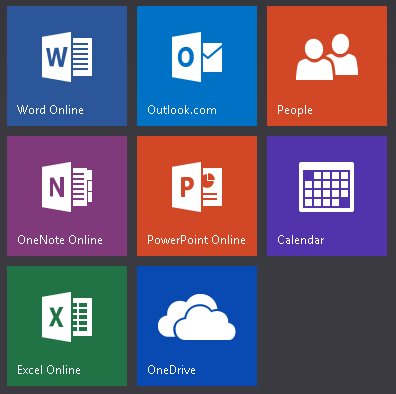
Task: Click the OneDrive cloud icon
Action: point(197,317)
